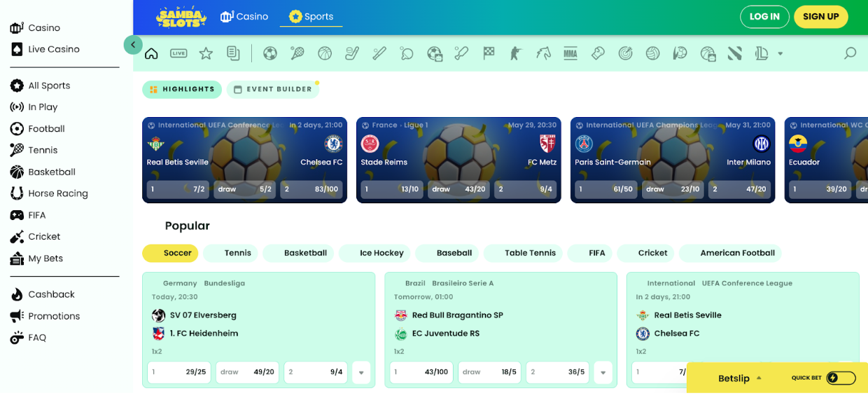Select the soccer ball icon in sports bar
Viewport: 868px width, 398px height.
pyautogui.click(x=270, y=53)
